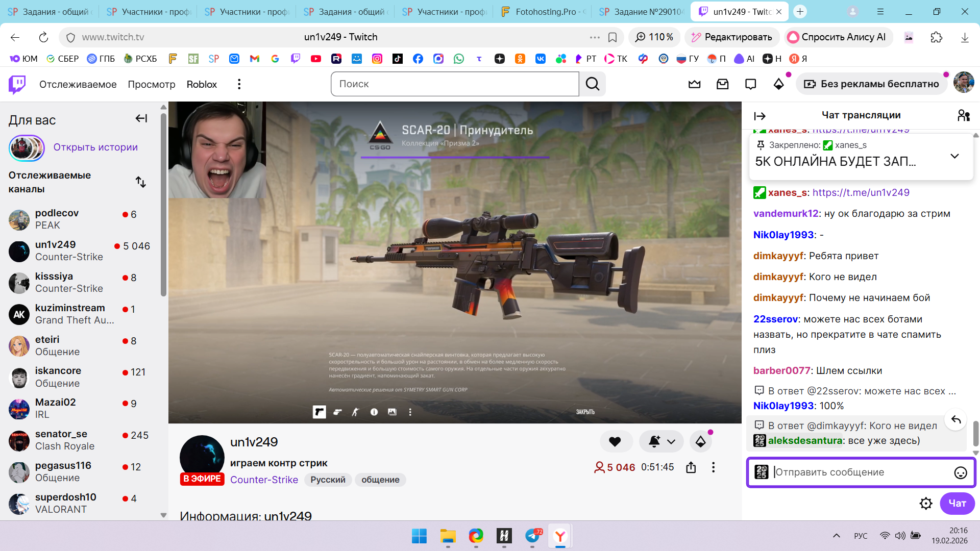The width and height of the screenshot is (980, 551).
Task: Open the Counter-Strike category link
Action: pos(264,480)
